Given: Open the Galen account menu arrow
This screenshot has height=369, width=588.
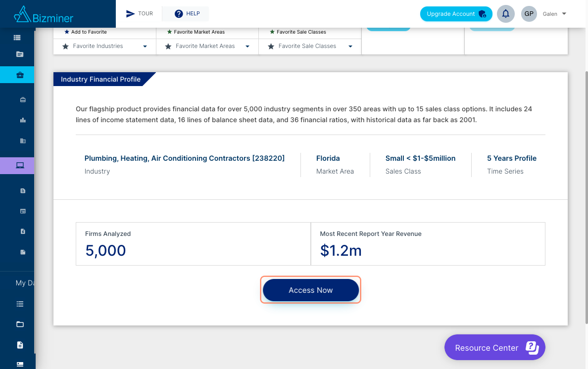Looking at the screenshot, I should 564,14.
